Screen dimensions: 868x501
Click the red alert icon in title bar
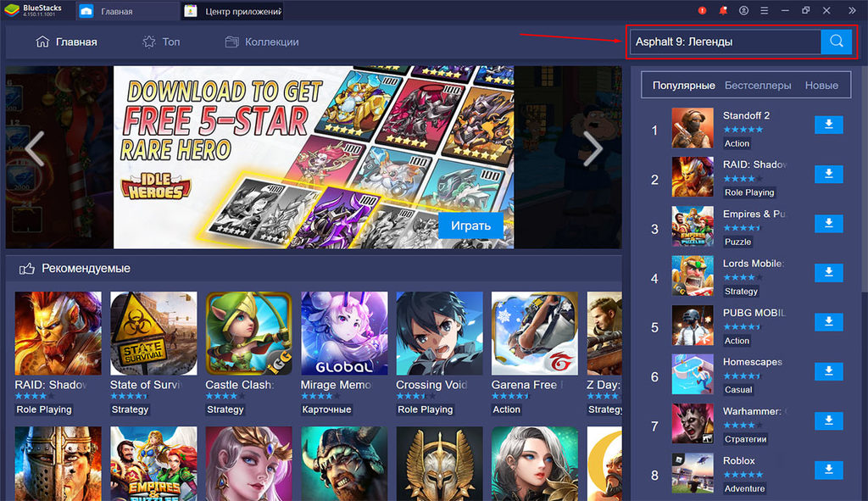(x=702, y=10)
